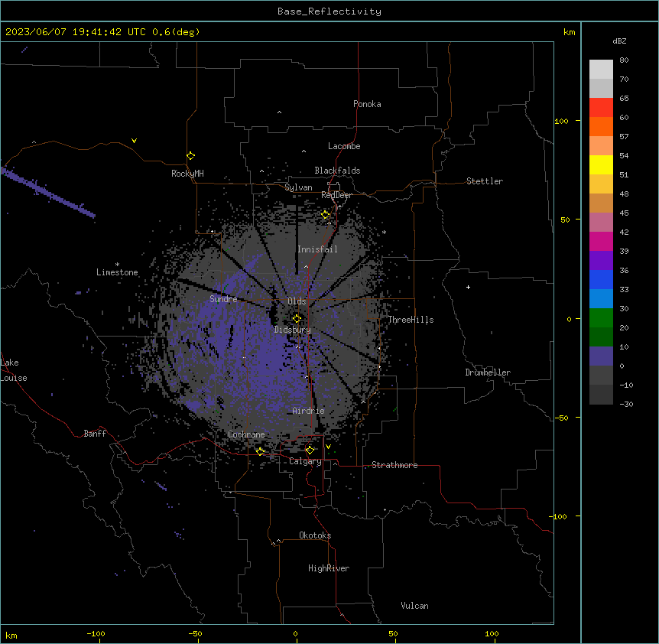Select the white caret marker just below Innisfail

306,266
